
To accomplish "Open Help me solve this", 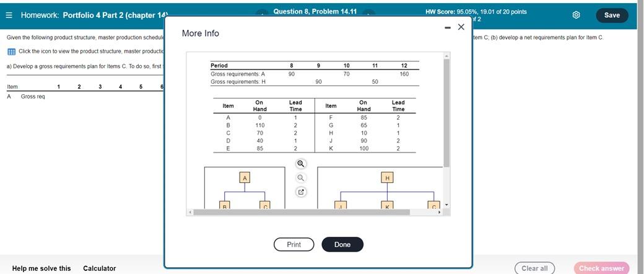I will pos(41,268).
